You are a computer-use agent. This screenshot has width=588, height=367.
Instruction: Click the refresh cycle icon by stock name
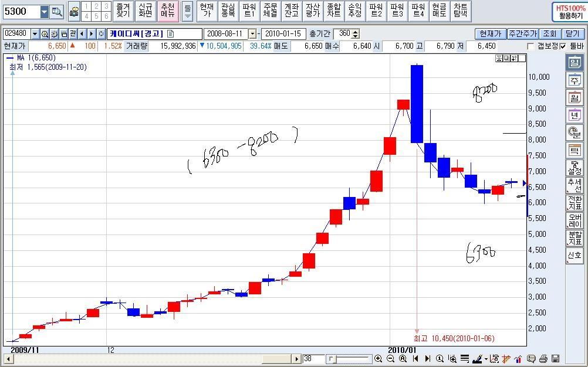(101, 34)
